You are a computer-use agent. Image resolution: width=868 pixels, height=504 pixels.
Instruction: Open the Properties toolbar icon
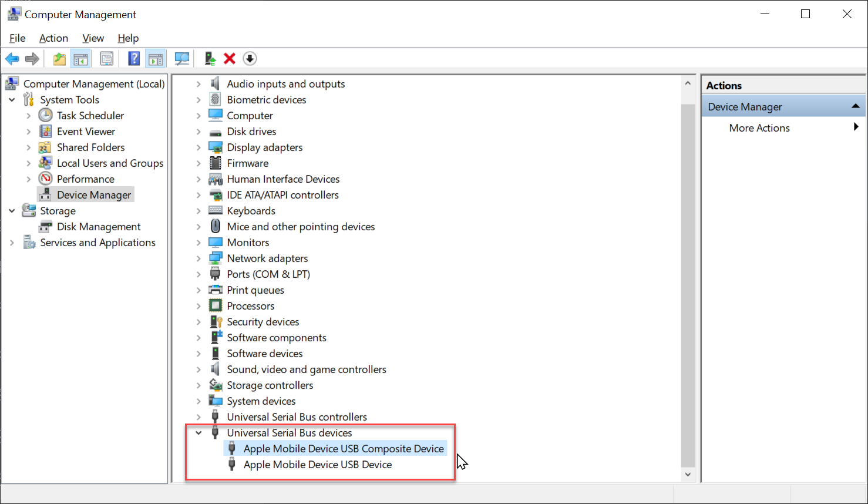(107, 59)
